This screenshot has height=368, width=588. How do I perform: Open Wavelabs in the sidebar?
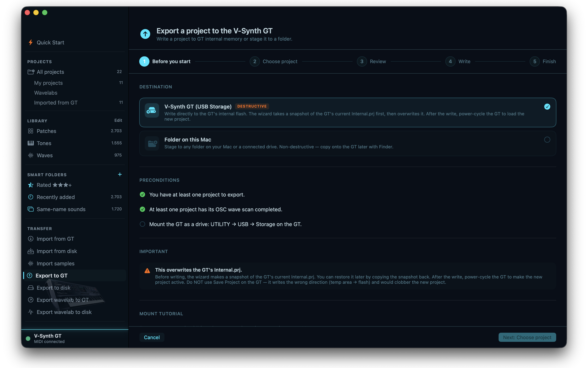(x=75, y=93)
